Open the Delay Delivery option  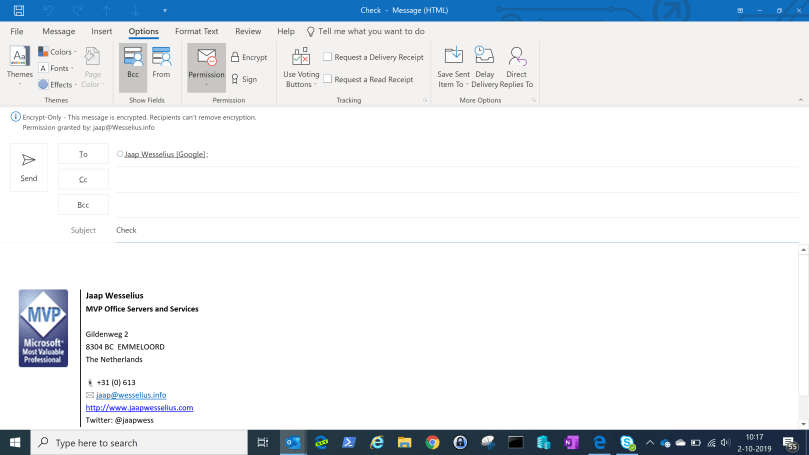[x=484, y=66]
